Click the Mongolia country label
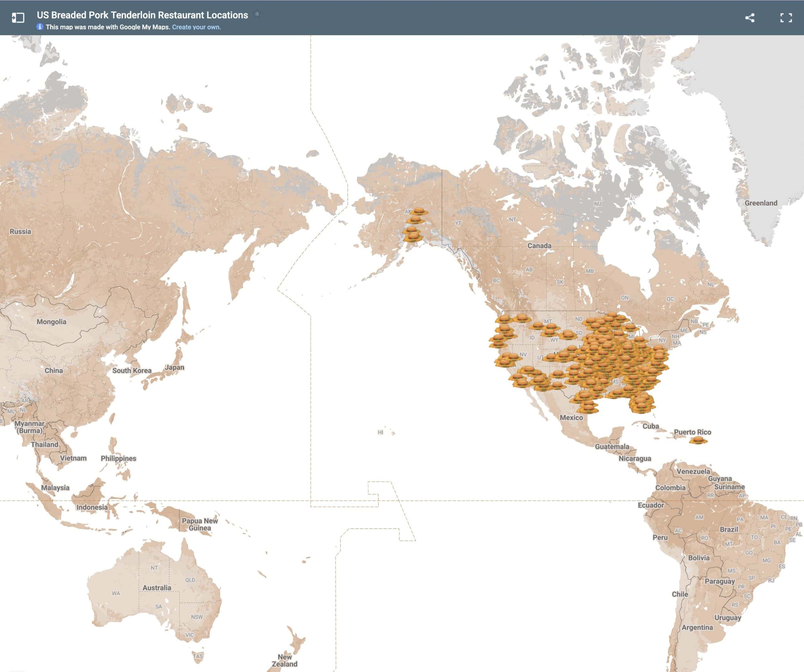 (51, 322)
